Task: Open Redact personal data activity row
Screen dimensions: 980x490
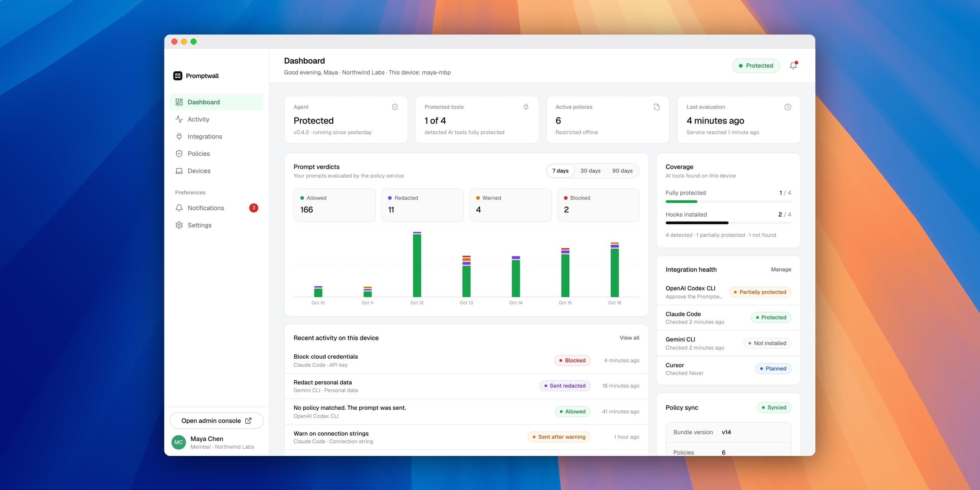Action: tap(466, 386)
